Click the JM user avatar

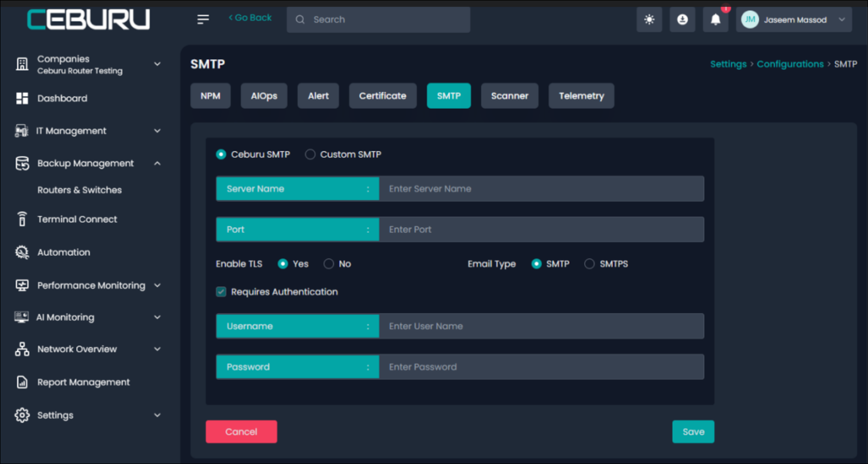tap(750, 20)
